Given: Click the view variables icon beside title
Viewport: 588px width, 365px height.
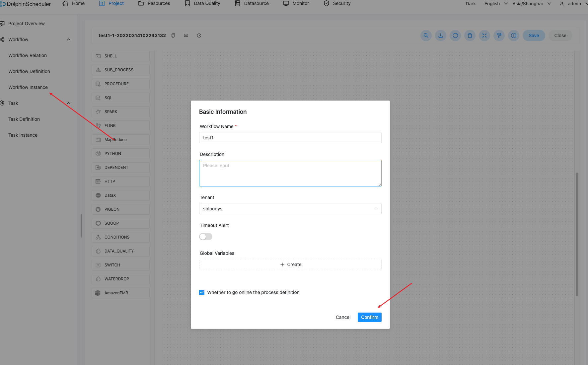Looking at the screenshot, I should 186,36.
